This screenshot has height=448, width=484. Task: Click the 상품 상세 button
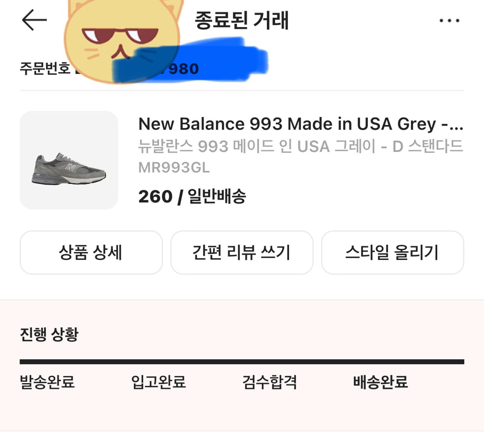[x=91, y=253]
